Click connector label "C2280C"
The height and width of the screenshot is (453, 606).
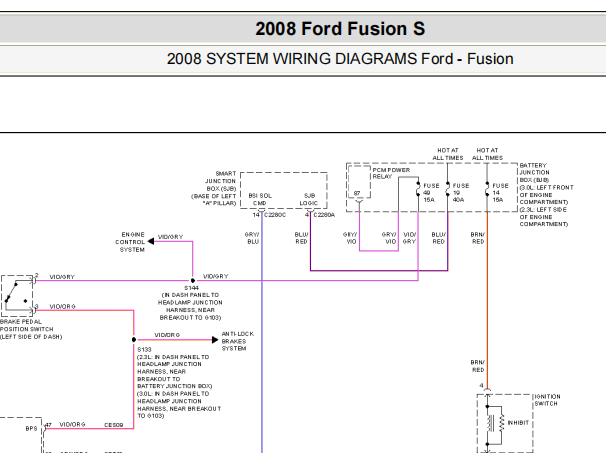[275, 215]
